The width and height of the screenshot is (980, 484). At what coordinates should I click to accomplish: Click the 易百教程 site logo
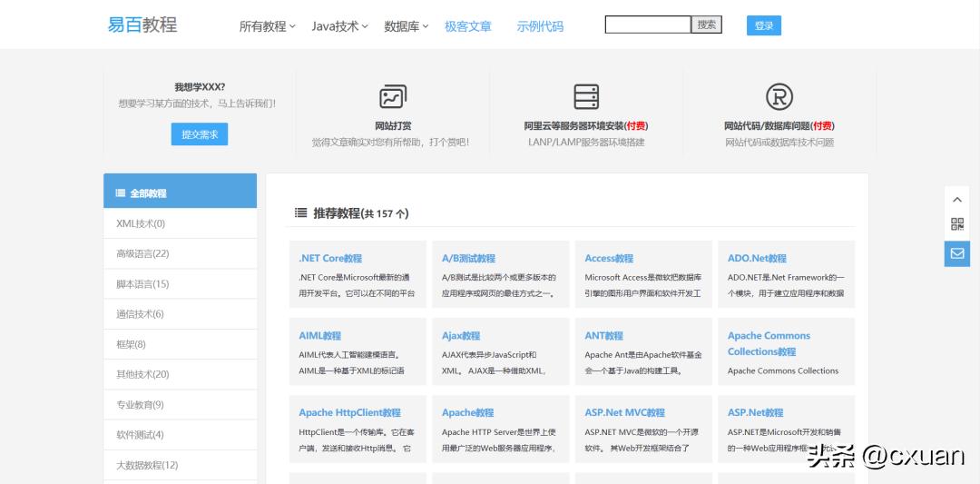[142, 25]
